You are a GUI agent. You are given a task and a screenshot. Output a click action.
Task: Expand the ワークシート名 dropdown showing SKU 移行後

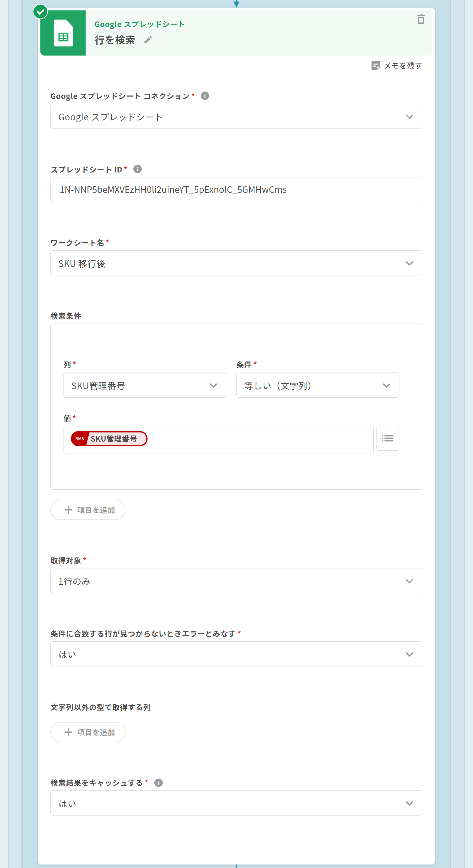click(x=236, y=263)
